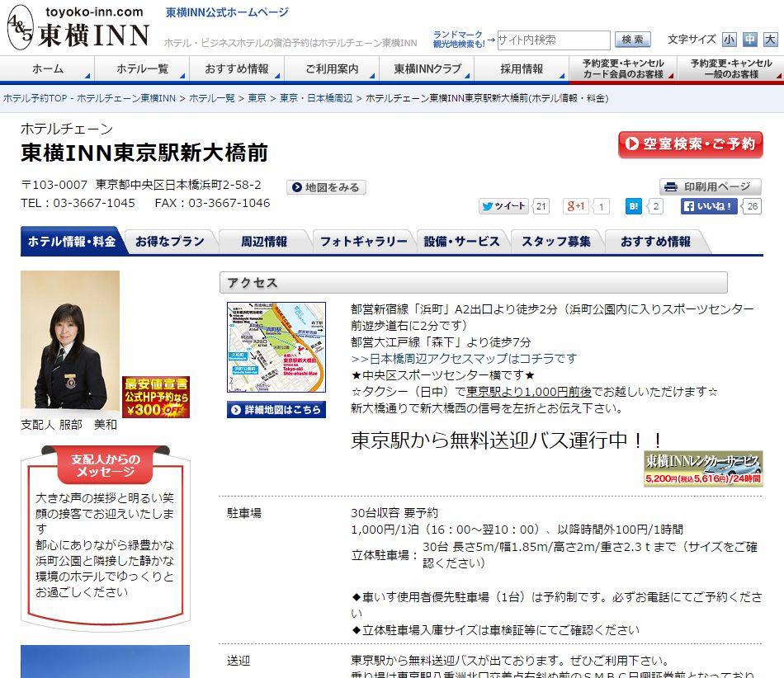The width and height of the screenshot is (784, 678).
Task: Click the 東京・日本橋周辺 breadcrumb link
Action: click(x=316, y=98)
